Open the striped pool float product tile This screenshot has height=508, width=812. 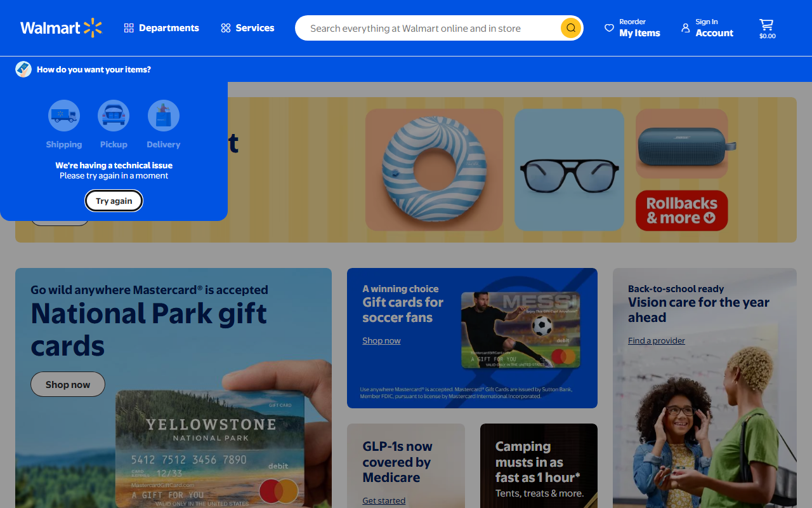(434, 170)
